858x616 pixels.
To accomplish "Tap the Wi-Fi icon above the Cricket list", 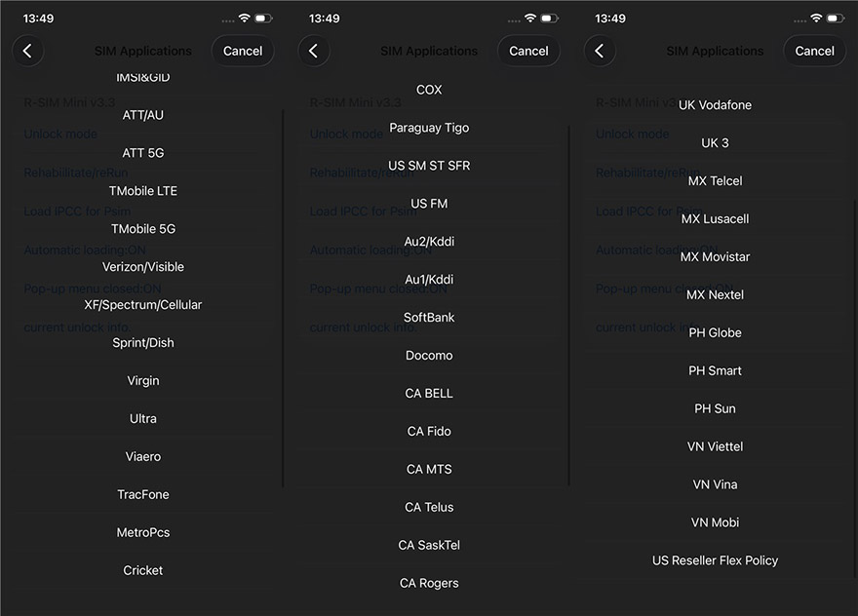I will (244, 19).
